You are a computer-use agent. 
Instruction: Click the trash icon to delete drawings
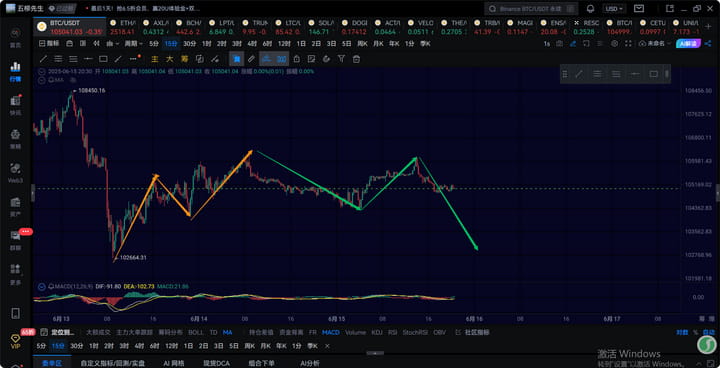click(356, 59)
